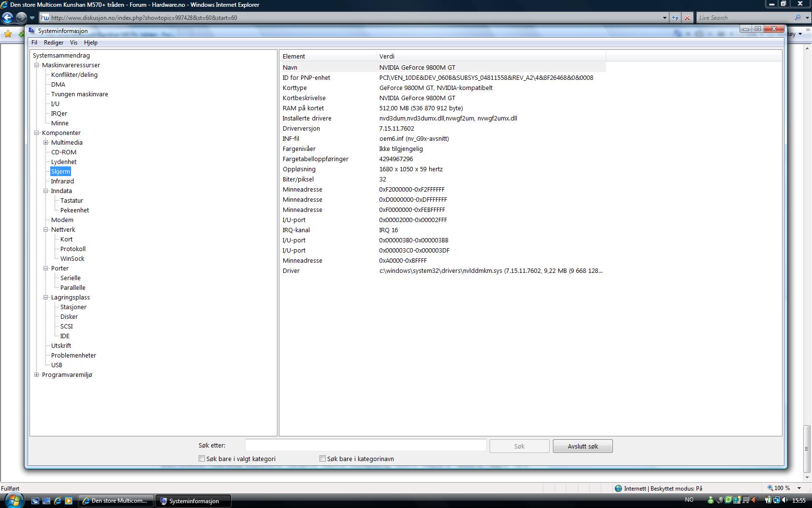The height and width of the screenshot is (508, 812).
Task: Open the address bar history dropdown
Action: (665, 18)
